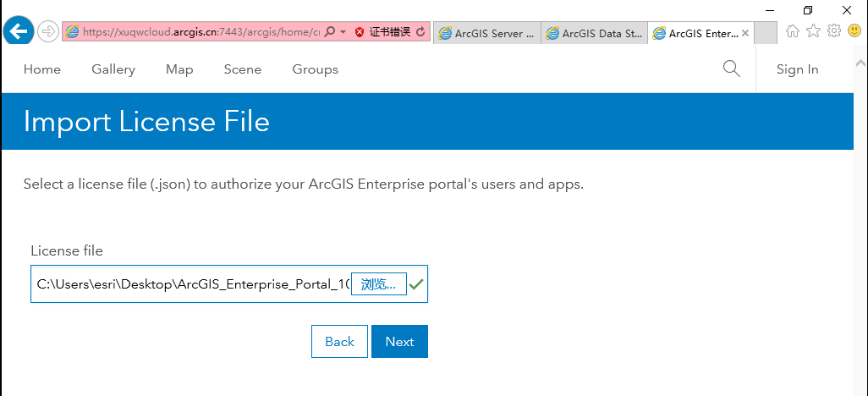868x396 pixels.
Task: Click the 证书错误 certificate error text
Action: 390,32
